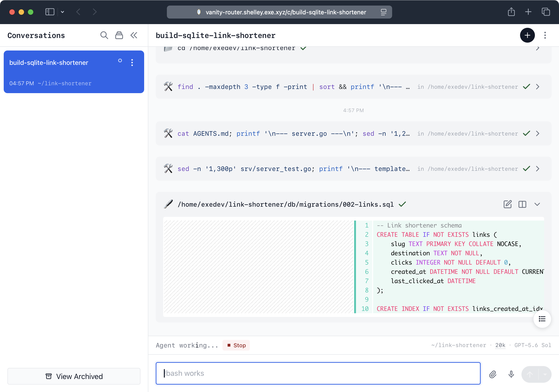Click the ~/link-shortener status bar path

point(459,345)
